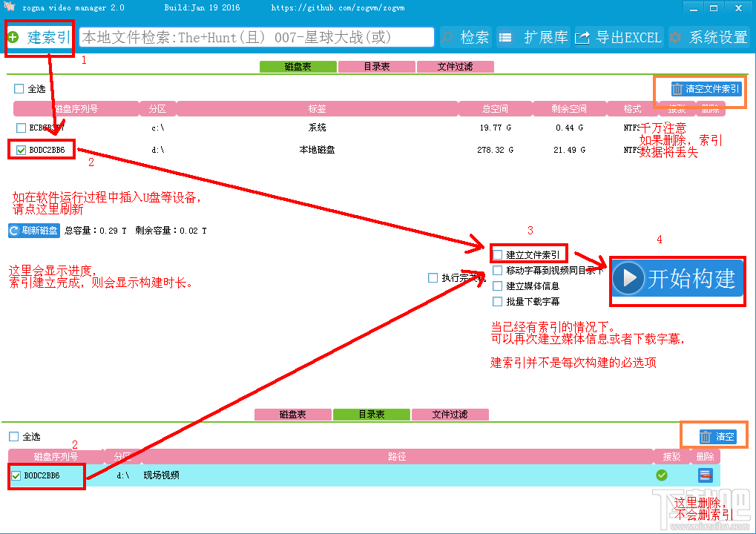Open the 扩展库 extension library
This screenshot has width=756, height=534.
point(533,37)
